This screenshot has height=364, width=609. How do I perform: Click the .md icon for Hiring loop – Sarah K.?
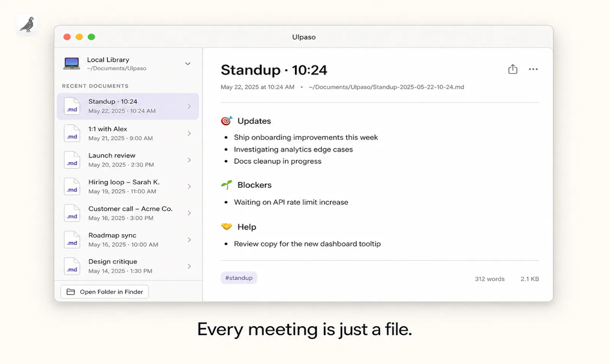72,187
